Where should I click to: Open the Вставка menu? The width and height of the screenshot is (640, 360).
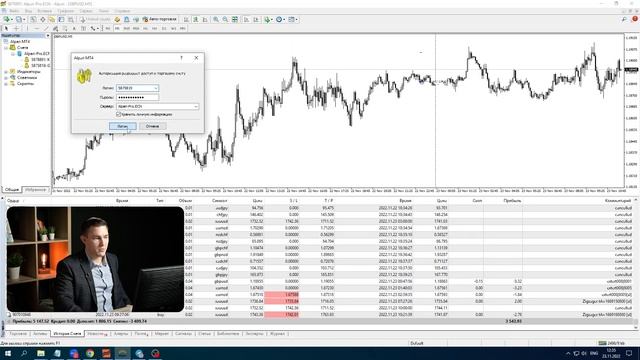click(x=44, y=11)
